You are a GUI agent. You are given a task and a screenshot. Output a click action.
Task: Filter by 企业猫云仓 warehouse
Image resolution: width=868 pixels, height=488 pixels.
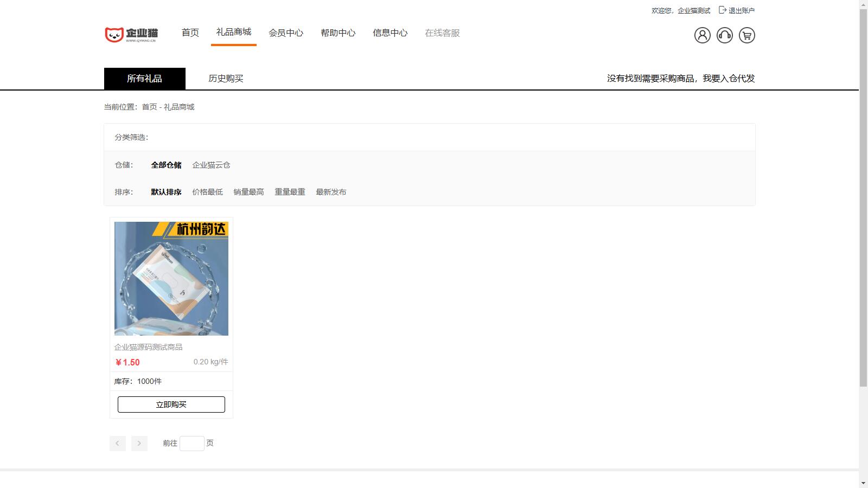click(211, 165)
